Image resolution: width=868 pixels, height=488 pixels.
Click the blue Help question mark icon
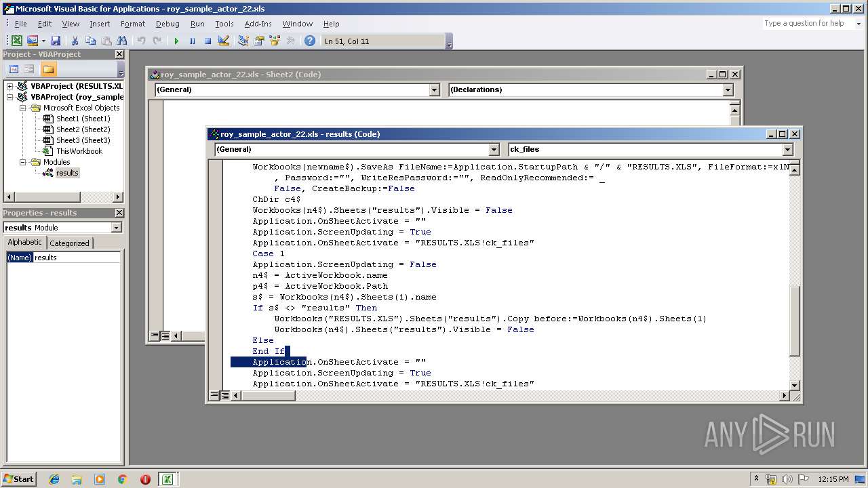[310, 41]
